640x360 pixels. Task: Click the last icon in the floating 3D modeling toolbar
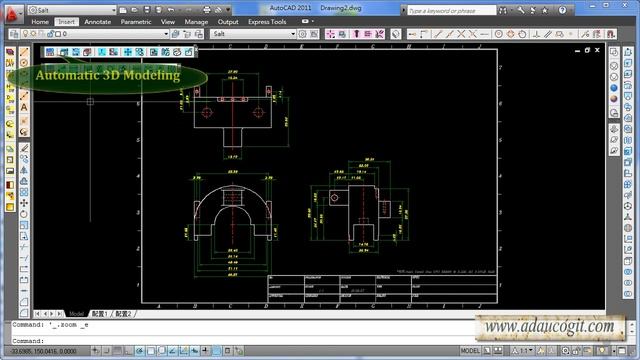189,52
